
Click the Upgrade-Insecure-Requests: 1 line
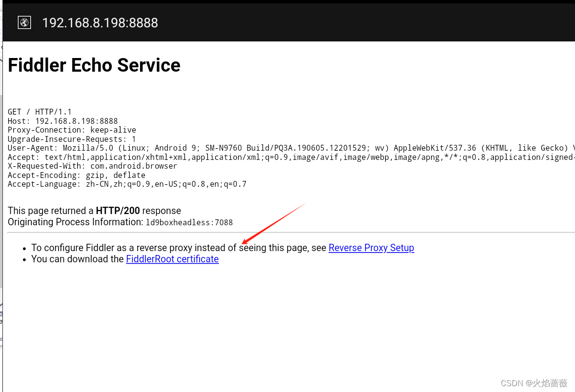point(72,139)
